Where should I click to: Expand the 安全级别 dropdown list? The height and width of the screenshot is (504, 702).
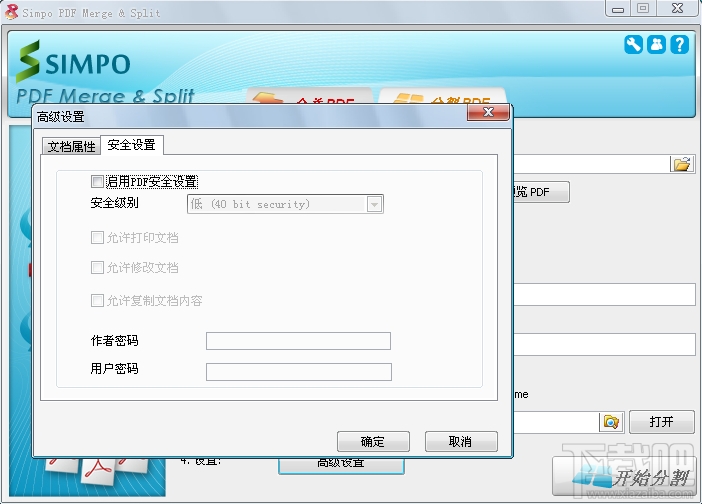tap(374, 204)
